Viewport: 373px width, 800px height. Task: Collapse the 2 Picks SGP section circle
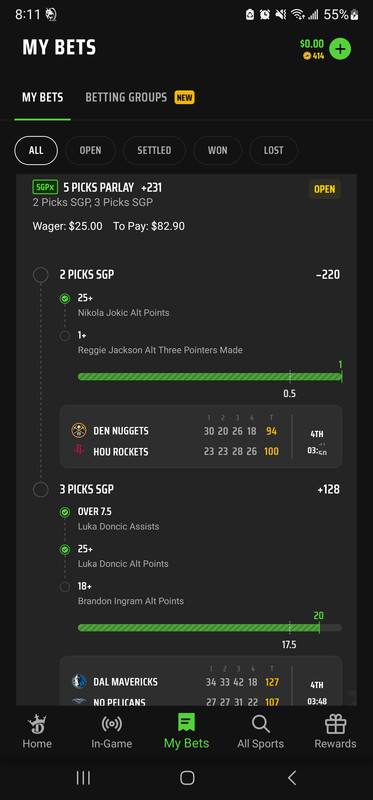(41, 275)
